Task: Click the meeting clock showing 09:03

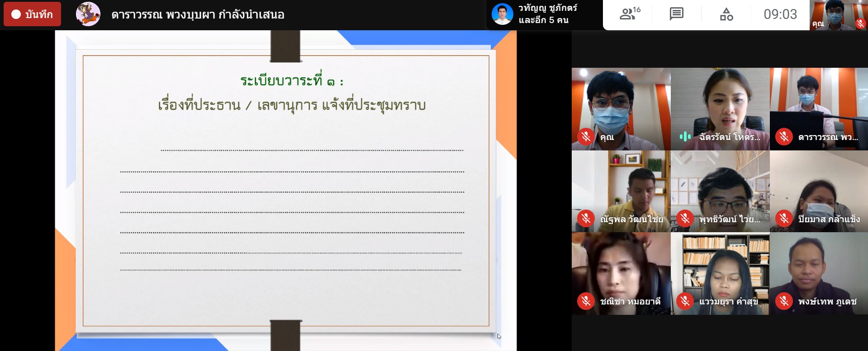Action: [780, 14]
